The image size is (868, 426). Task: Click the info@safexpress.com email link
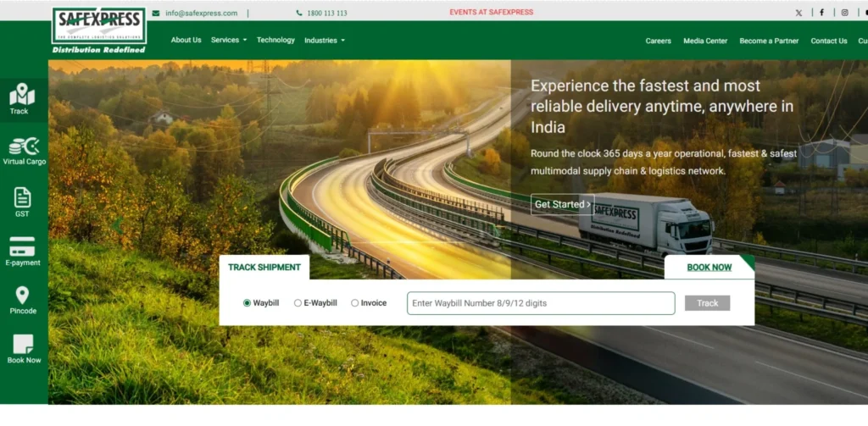click(202, 14)
